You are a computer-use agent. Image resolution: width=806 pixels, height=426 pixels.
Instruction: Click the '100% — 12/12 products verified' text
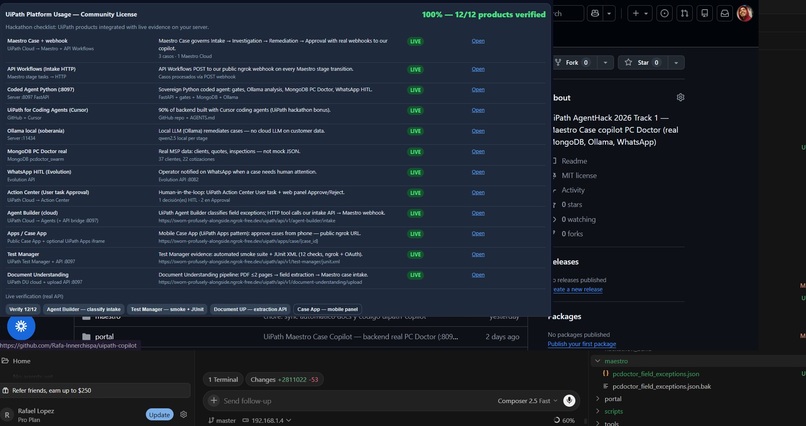(484, 14)
